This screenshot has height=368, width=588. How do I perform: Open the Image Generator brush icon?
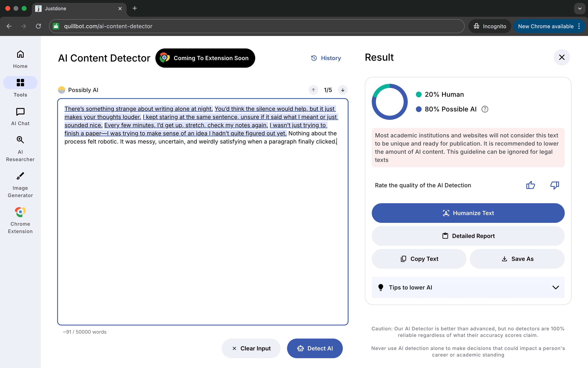pos(20,176)
